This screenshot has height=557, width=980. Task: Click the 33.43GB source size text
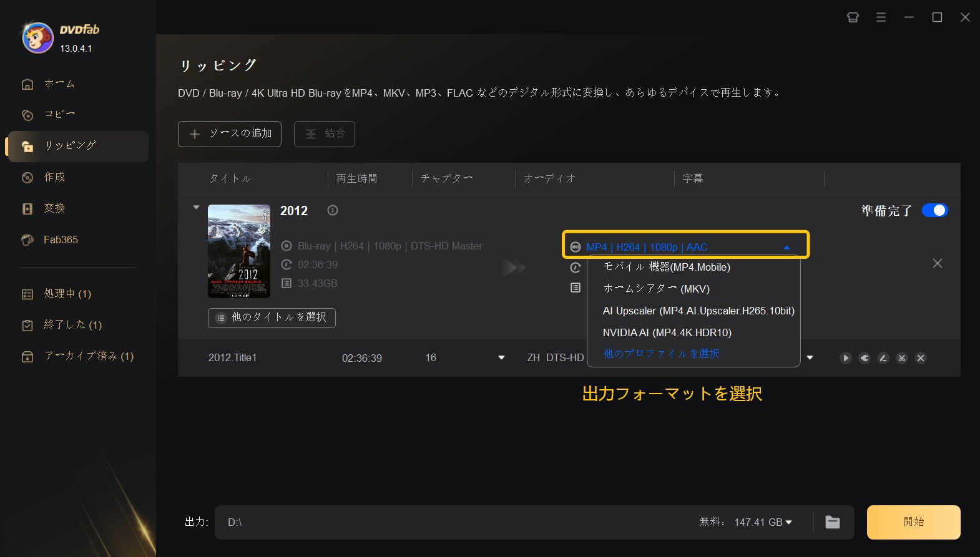coord(317,284)
